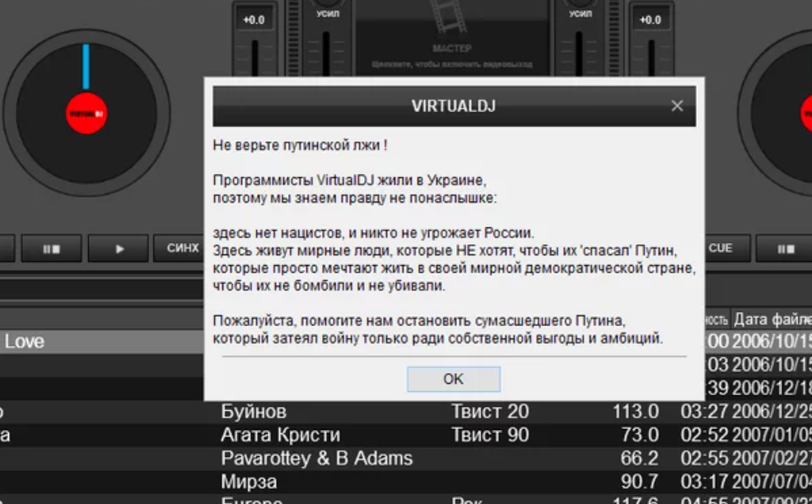Image resolution: width=812 pixels, height=504 pixels.
Task: Adjust the right deck pitch slider
Action: 651,57
